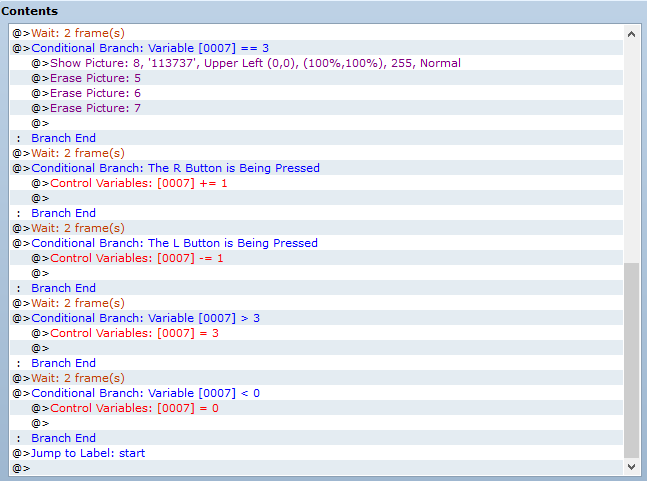Screen dimensions: 647x481
Task: Select the first Wait: 2 frame(s) line
Action: pos(316,33)
